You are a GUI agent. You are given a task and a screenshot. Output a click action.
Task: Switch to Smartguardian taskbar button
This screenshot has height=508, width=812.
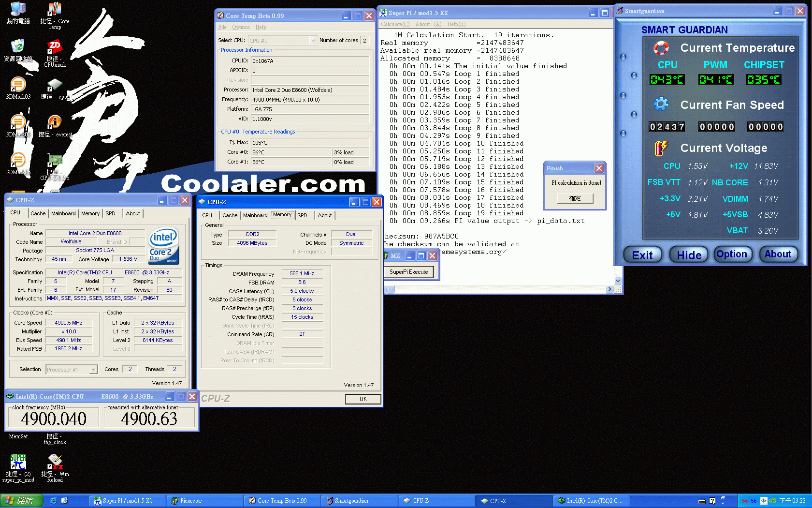pyautogui.click(x=360, y=501)
